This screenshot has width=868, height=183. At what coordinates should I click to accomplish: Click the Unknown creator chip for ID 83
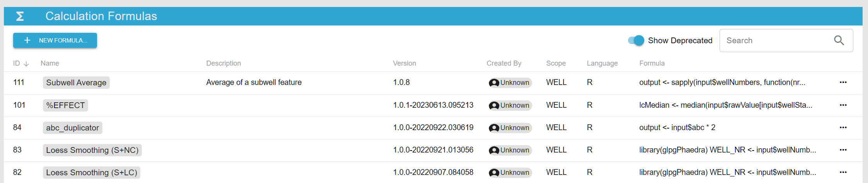pos(510,150)
